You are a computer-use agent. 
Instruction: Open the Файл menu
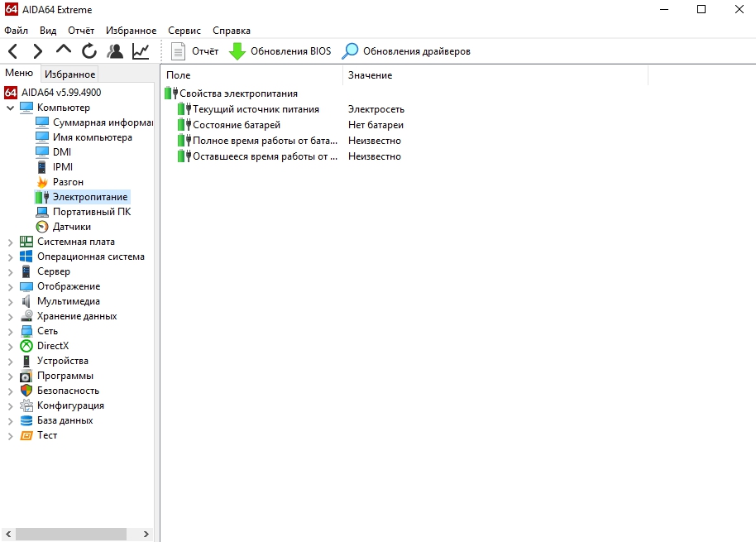(x=17, y=31)
